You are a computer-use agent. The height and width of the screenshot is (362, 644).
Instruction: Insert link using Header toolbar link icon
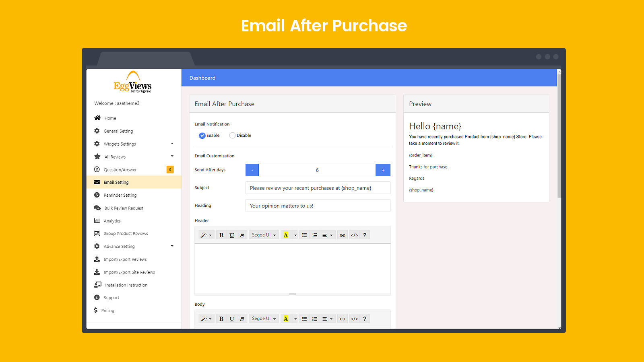pyautogui.click(x=342, y=235)
